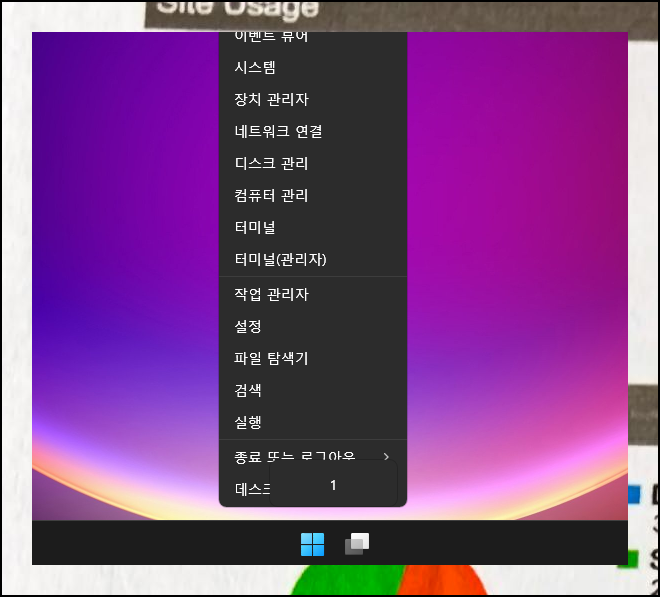This screenshot has width=660, height=597.
Task: Select the partially hidden 데스크톱 menu entry
Action: [253, 489]
